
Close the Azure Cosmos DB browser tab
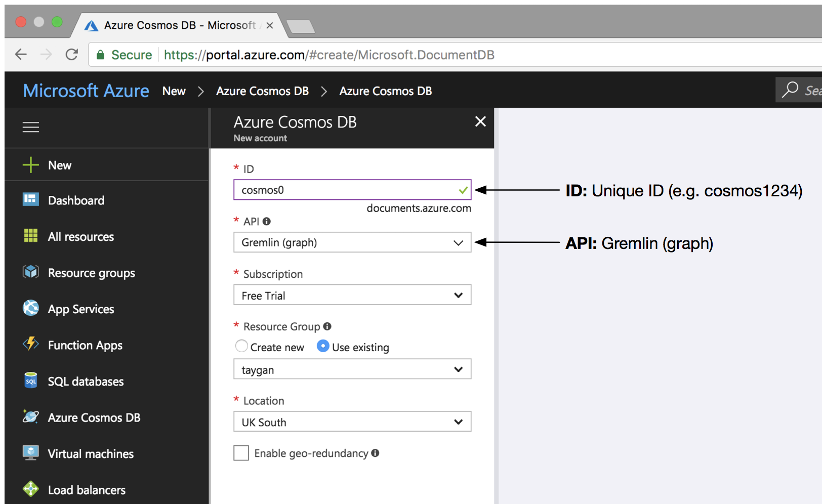[270, 25]
